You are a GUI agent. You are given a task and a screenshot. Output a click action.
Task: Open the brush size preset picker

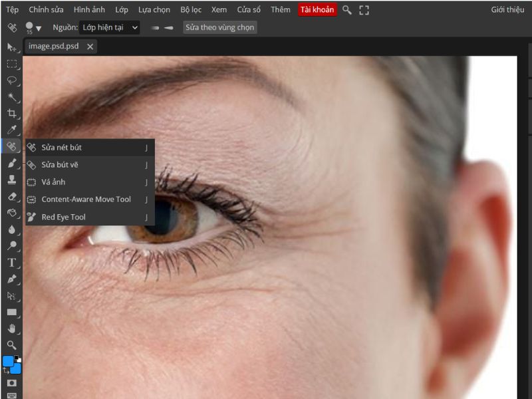[x=33, y=28]
